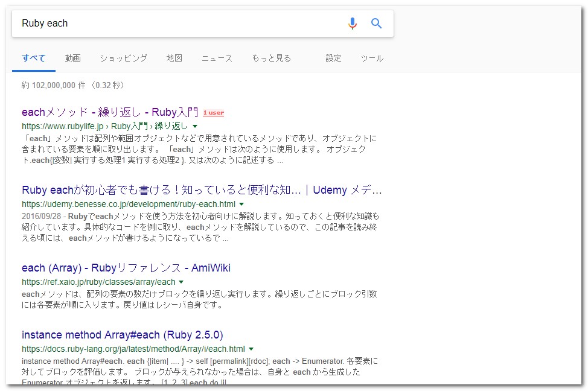Open 設定 search settings
Screen dimensions: 588x391
(x=333, y=58)
